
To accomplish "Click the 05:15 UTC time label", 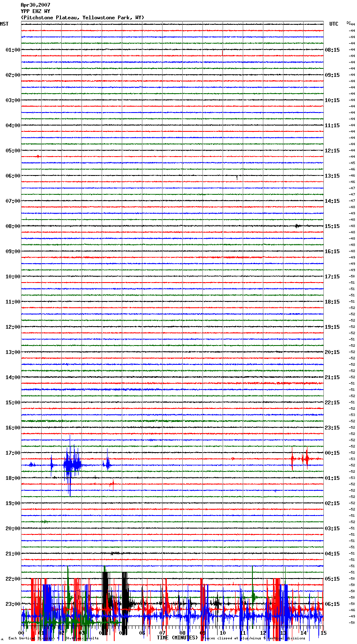I will tap(332, 579).
